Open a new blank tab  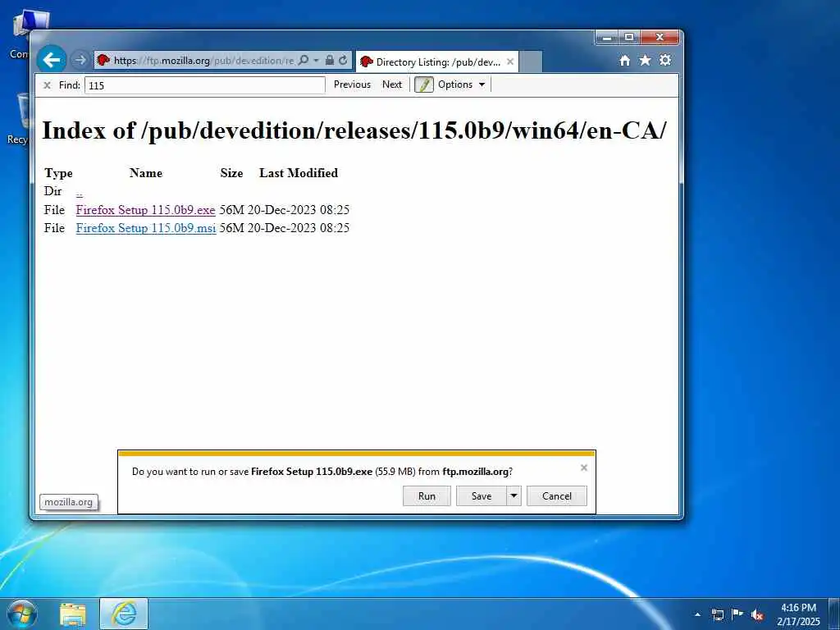tap(531, 62)
